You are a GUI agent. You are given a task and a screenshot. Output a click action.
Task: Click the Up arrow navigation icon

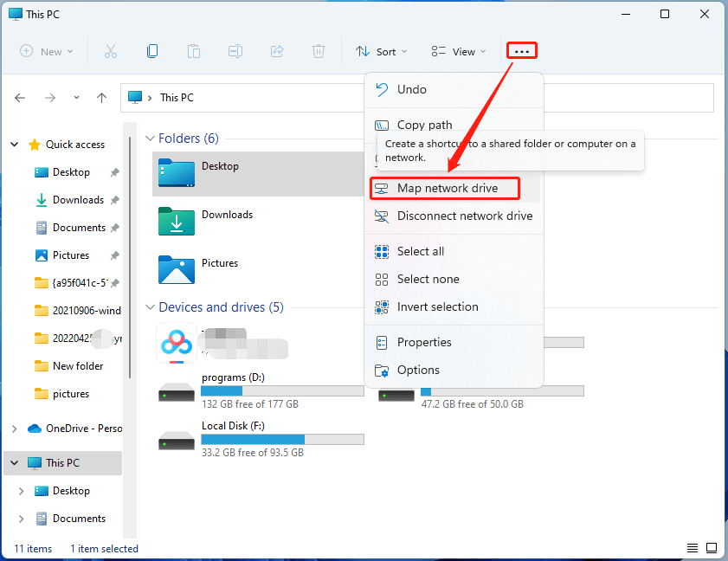[102, 98]
